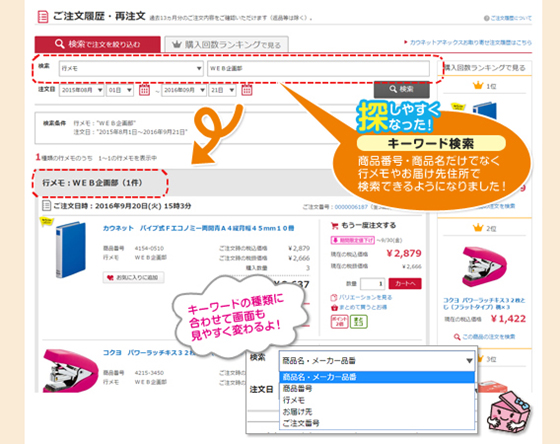Open the 21日 end day dropdown
Viewport: 560px width, 444px height.
222,90
